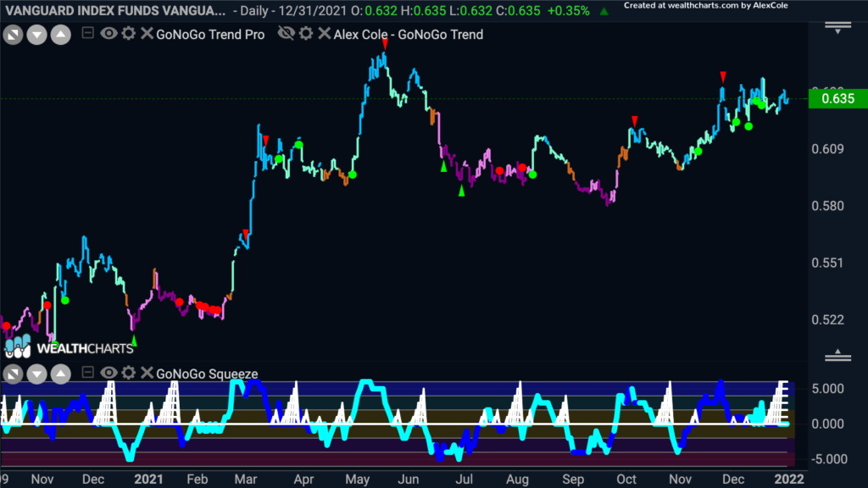Move the price pane up
The image size is (868, 488).
[61, 35]
